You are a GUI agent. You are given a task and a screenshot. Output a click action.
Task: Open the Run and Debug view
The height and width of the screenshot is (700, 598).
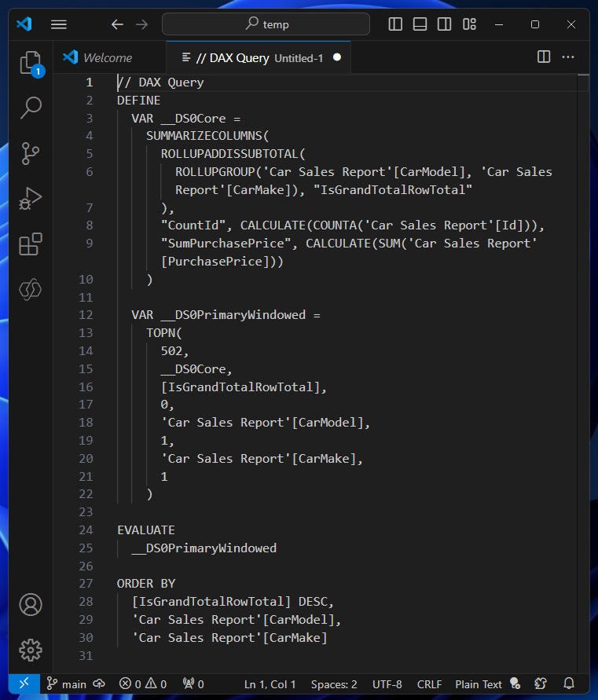click(x=31, y=199)
